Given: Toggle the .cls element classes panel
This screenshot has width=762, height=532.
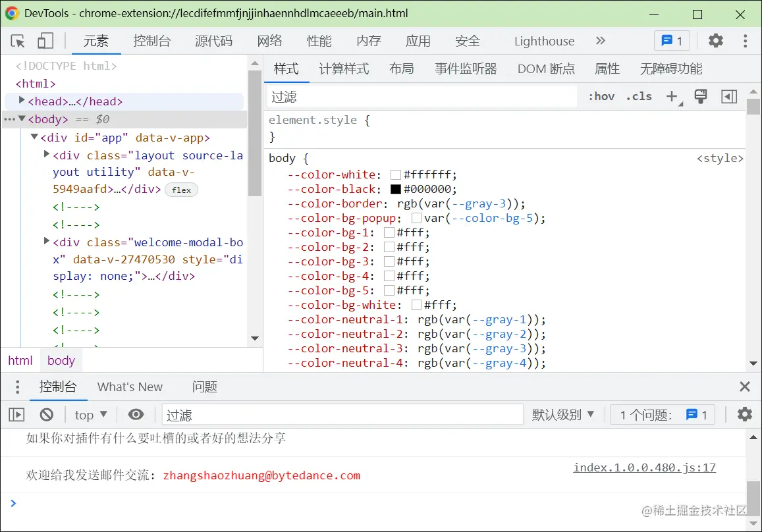Looking at the screenshot, I should (639, 96).
